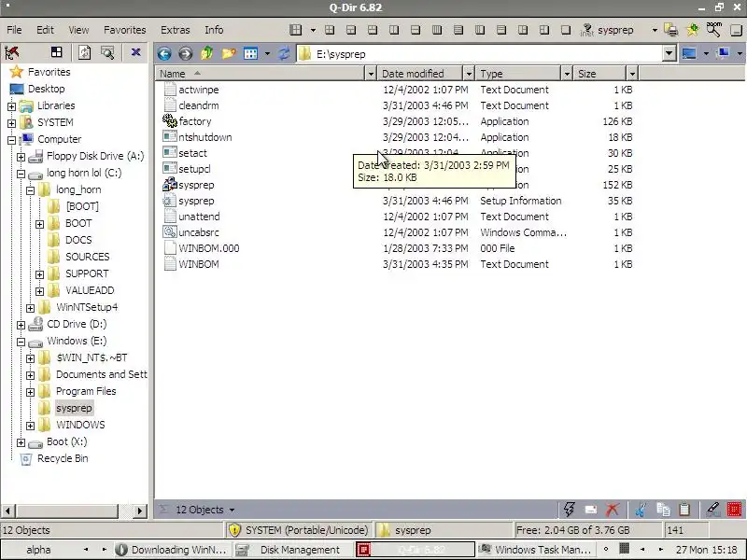Open the Size column dropdown

tap(632, 74)
